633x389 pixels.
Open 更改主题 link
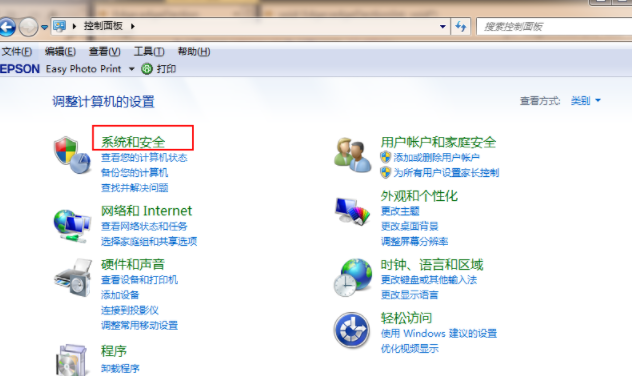pos(400,211)
